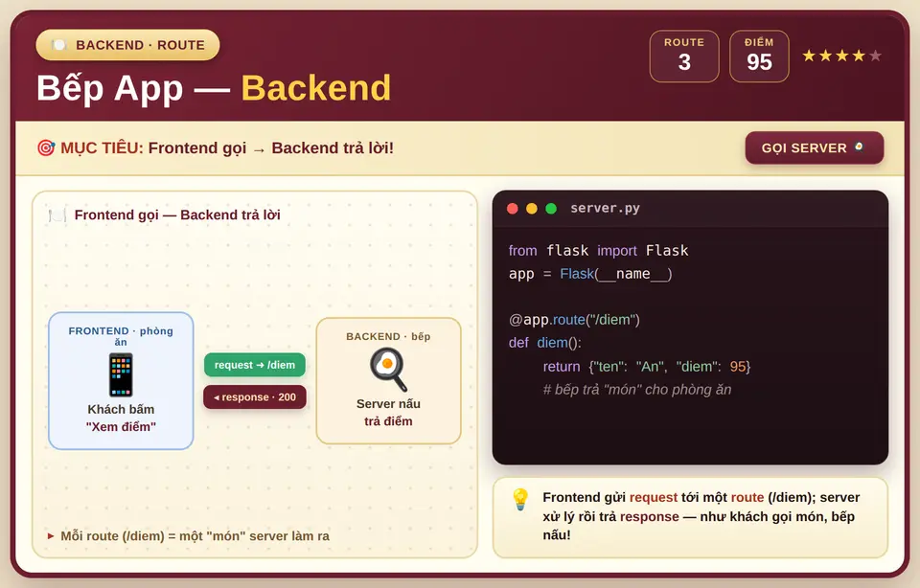The width and height of the screenshot is (920, 588).
Task: Select the ĐIỂM 95 score box
Action: coord(759,57)
